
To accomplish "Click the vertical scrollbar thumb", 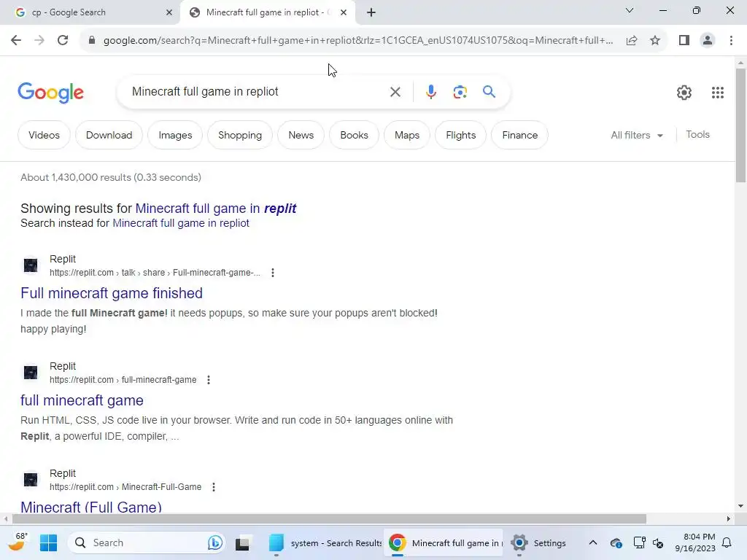I will click(740, 125).
